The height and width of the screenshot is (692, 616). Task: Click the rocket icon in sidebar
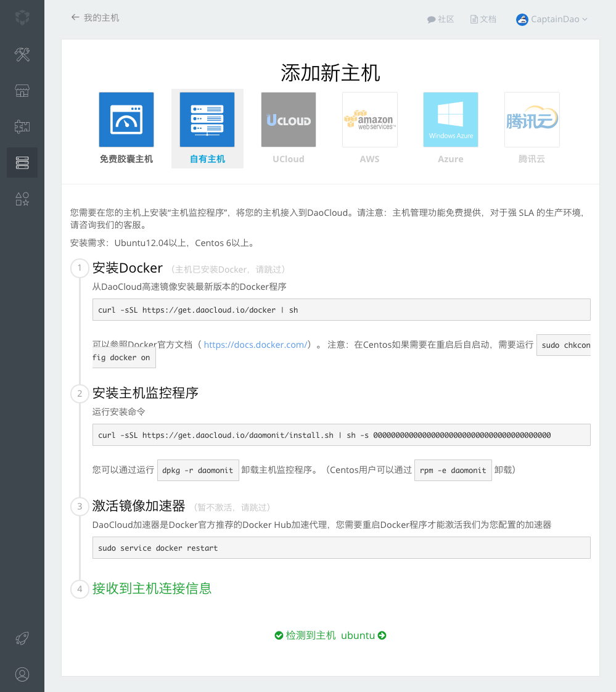(22, 638)
